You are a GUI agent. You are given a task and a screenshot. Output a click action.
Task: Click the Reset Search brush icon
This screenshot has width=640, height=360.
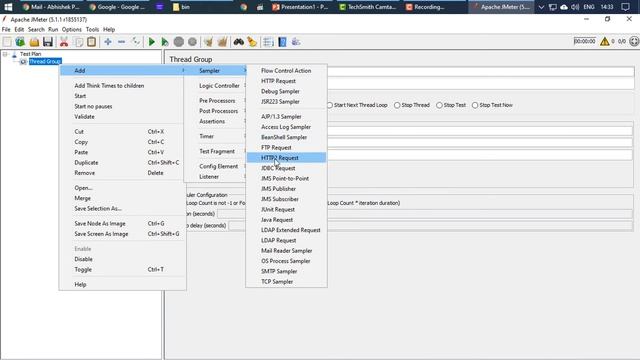252,42
